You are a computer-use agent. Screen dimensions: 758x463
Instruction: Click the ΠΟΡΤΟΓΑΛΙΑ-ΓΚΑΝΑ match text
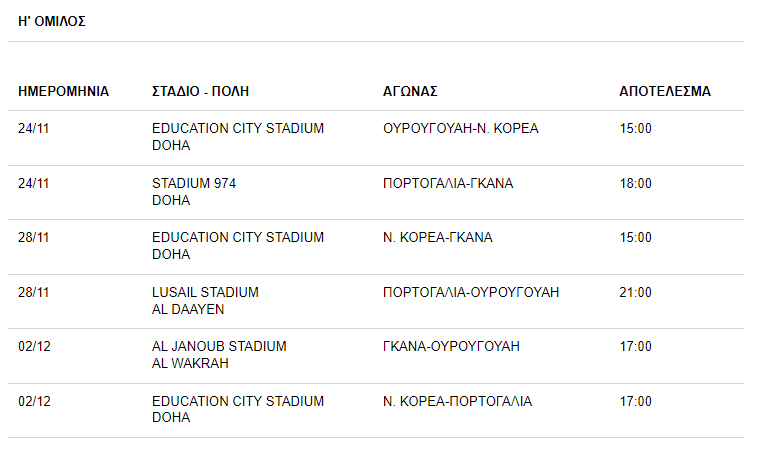pos(448,184)
